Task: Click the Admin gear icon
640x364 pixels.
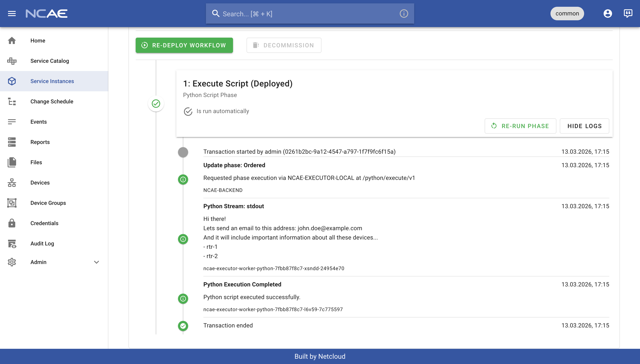Action: click(12, 262)
